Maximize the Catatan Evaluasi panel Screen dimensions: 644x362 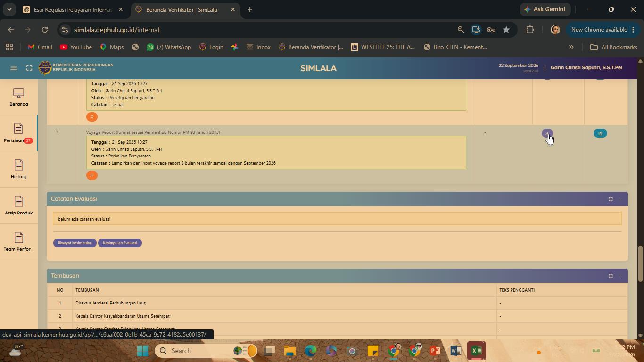tap(611, 199)
